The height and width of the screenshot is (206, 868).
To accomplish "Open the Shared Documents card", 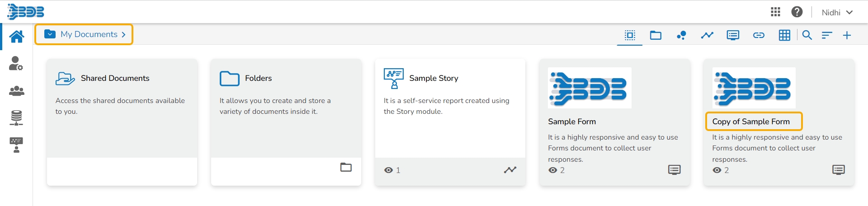I will (115, 78).
